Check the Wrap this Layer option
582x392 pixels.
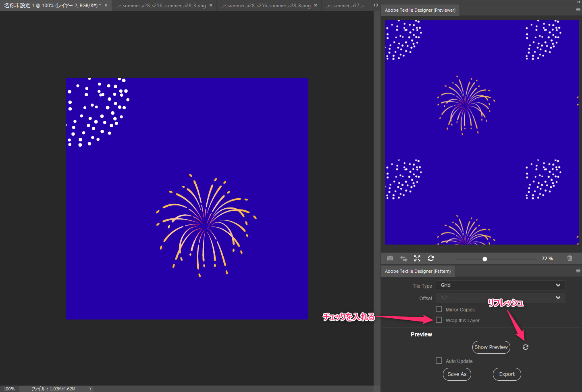click(439, 320)
